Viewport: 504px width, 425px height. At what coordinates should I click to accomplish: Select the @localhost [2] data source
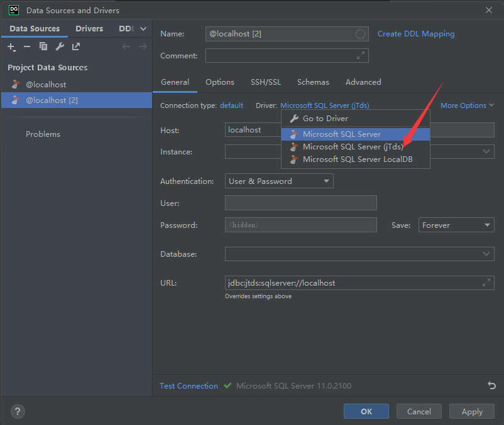pos(77,100)
